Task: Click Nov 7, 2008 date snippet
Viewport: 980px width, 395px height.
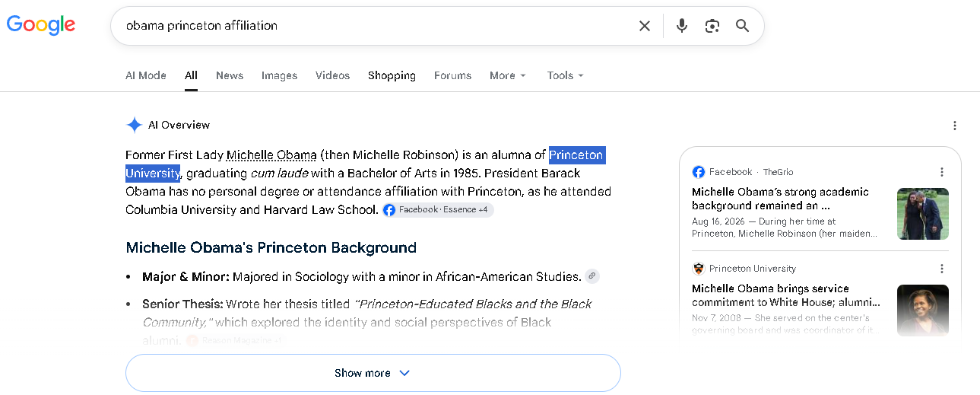Action: click(x=716, y=318)
